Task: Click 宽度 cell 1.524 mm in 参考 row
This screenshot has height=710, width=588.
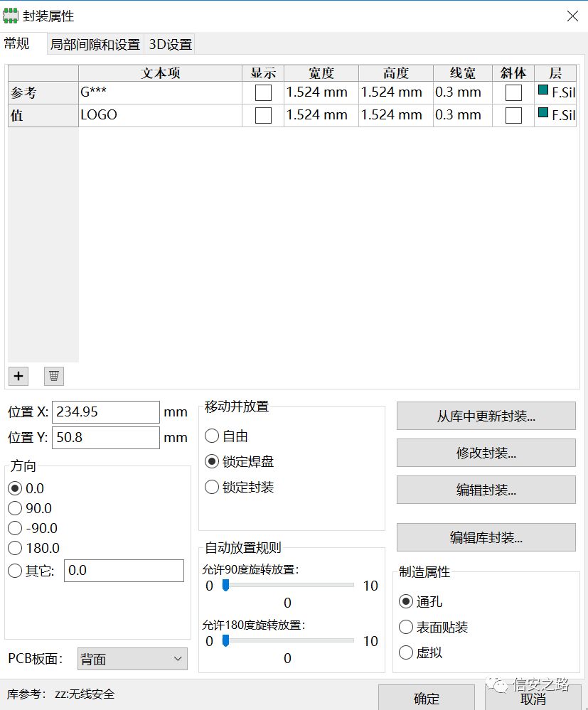Action: [x=321, y=93]
